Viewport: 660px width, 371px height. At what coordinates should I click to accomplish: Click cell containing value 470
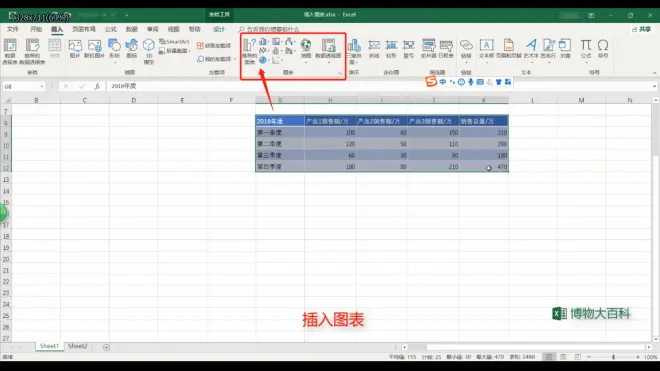(484, 167)
